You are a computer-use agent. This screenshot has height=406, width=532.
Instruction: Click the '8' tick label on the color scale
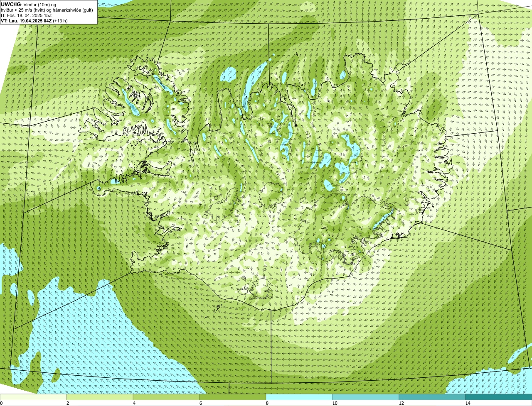267,403
